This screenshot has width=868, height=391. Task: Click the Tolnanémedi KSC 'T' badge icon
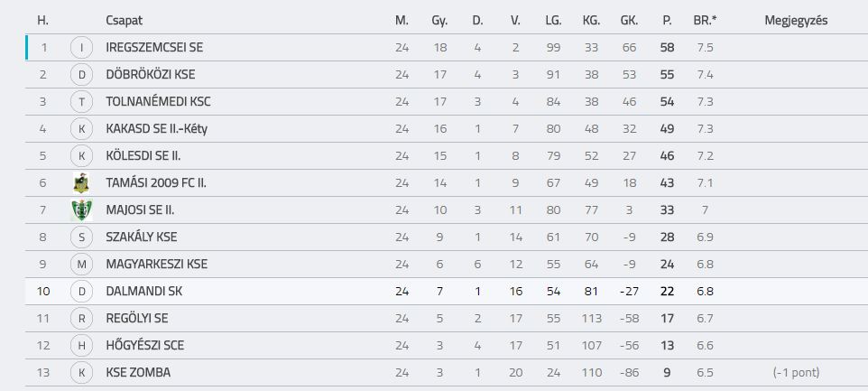82,102
